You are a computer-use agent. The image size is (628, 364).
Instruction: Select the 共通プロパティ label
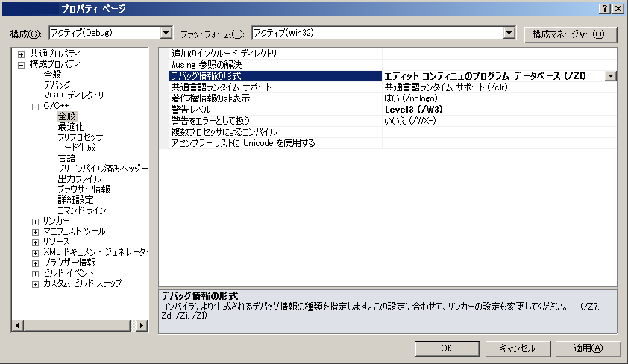[55, 54]
